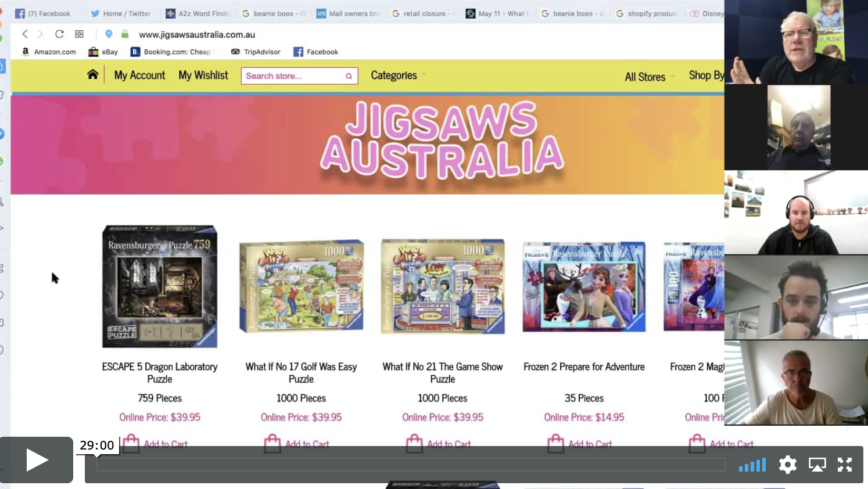This screenshot has height=489, width=868.
Task: Reload the page with refresh icon
Action: pyautogui.click(x=59, y=34)
